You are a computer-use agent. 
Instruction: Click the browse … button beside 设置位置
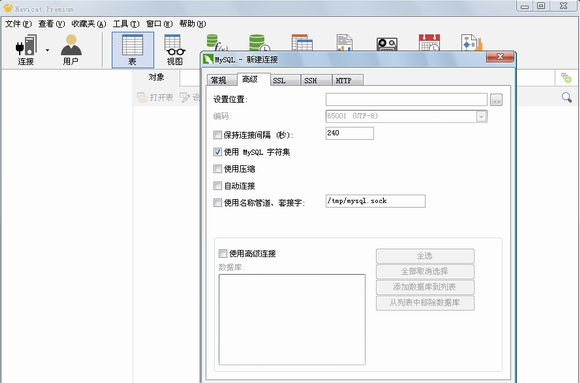point(496,100)
